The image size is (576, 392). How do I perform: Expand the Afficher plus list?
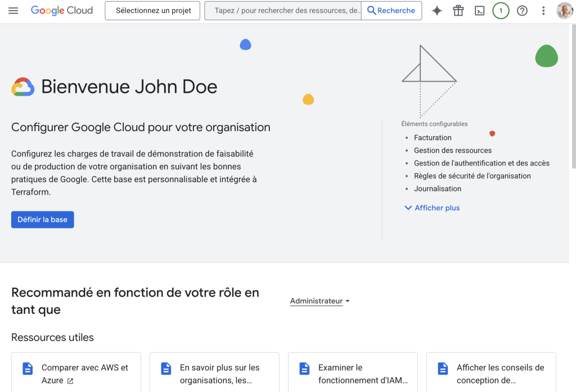click(x=432, y=208)
